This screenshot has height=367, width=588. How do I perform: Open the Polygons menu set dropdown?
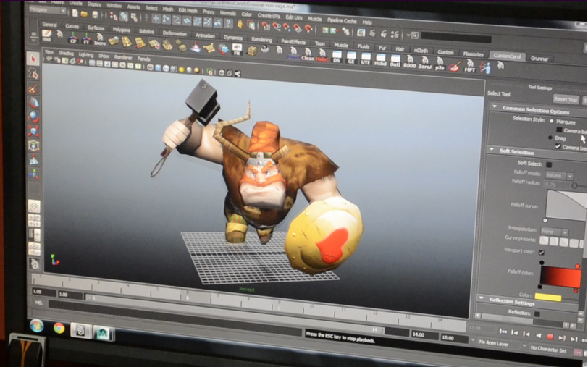point(48,10)
